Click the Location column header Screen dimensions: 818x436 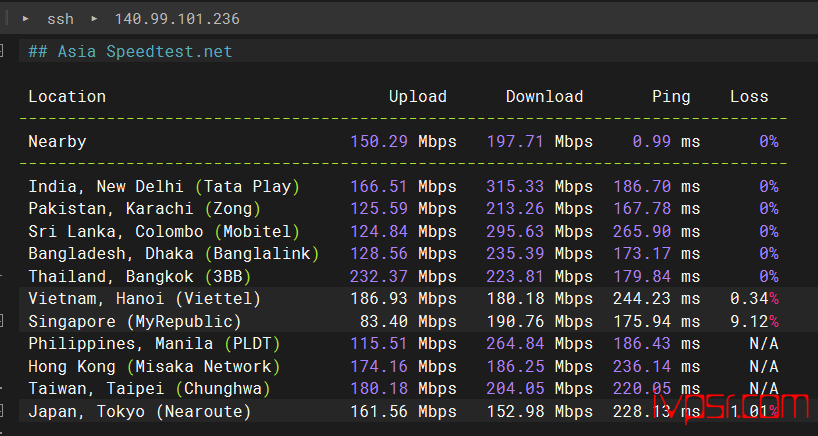tap(67, 97)
